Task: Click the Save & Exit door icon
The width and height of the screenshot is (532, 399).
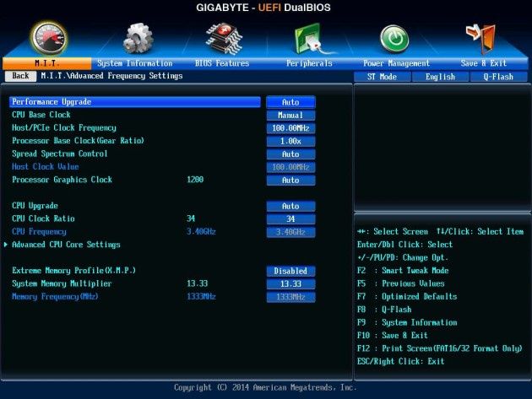Action: [481, 39]
